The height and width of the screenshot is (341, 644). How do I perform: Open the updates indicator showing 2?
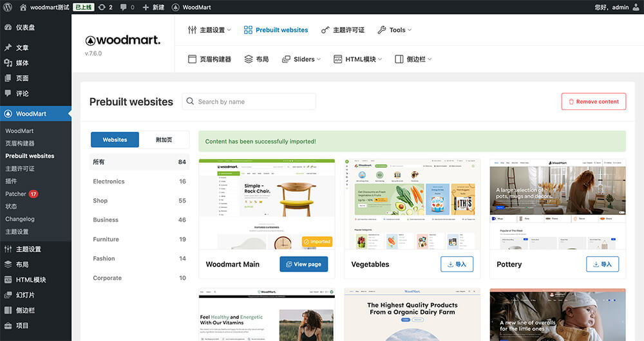(105, 7)
